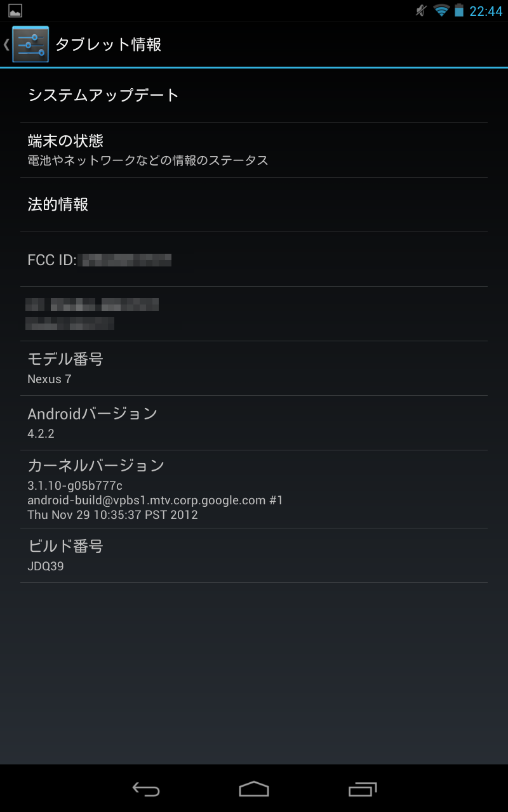Tap the blurred info row below FCC ID
This screenshot has width=508, height=812.
(254, 314)
